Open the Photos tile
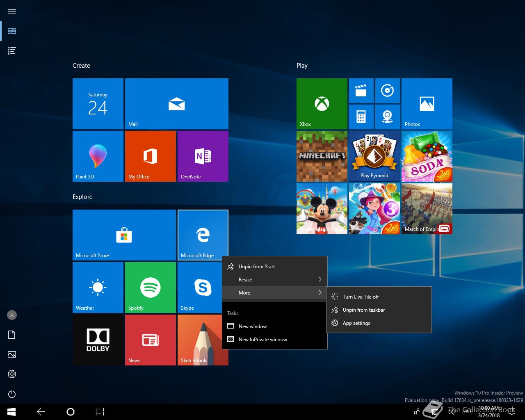525x420 pixels. click(427, 104)
